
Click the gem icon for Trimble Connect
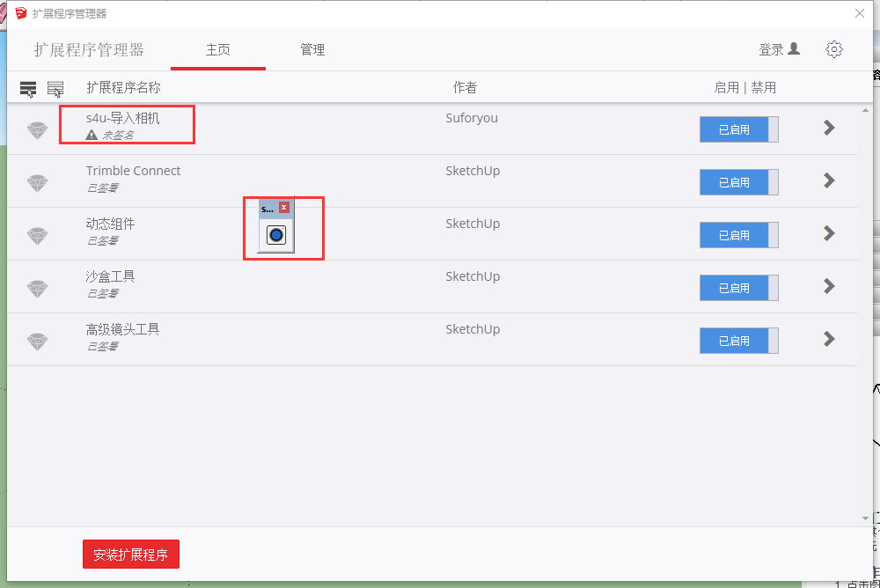coord(38,183)
